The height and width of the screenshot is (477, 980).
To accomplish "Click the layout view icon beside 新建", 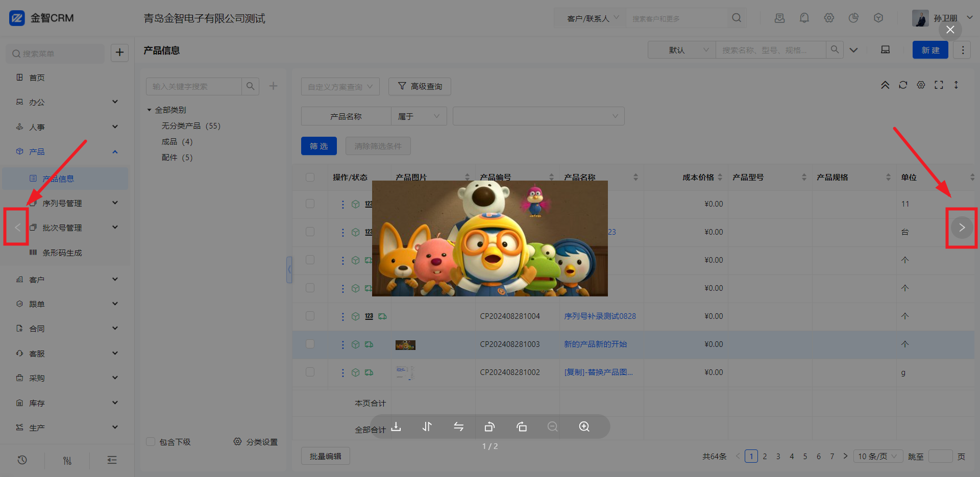I will point(886,49).
